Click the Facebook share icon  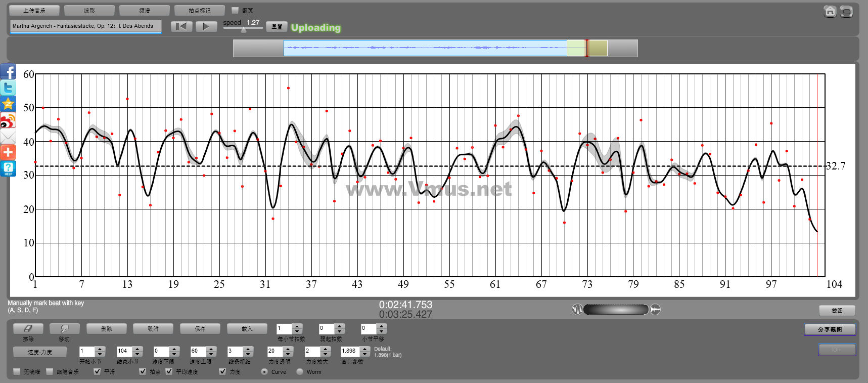[x=8, y=72]
